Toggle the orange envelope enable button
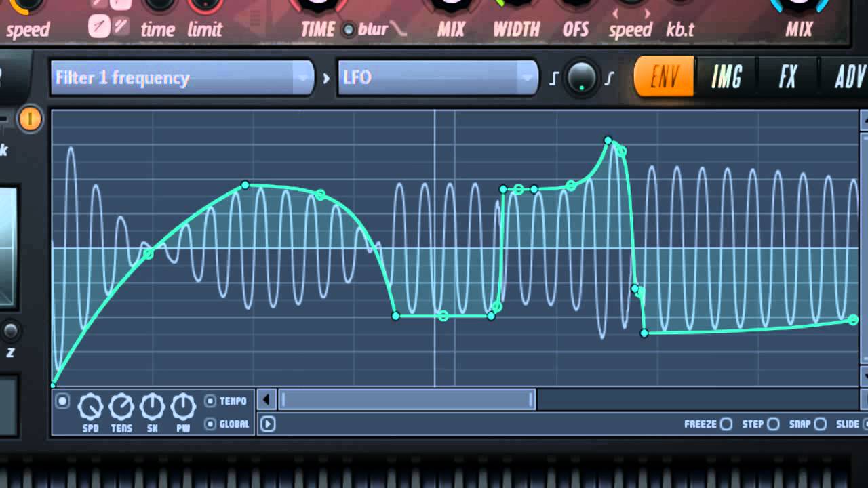Screen dimensions: 868x488 (29, 119)
